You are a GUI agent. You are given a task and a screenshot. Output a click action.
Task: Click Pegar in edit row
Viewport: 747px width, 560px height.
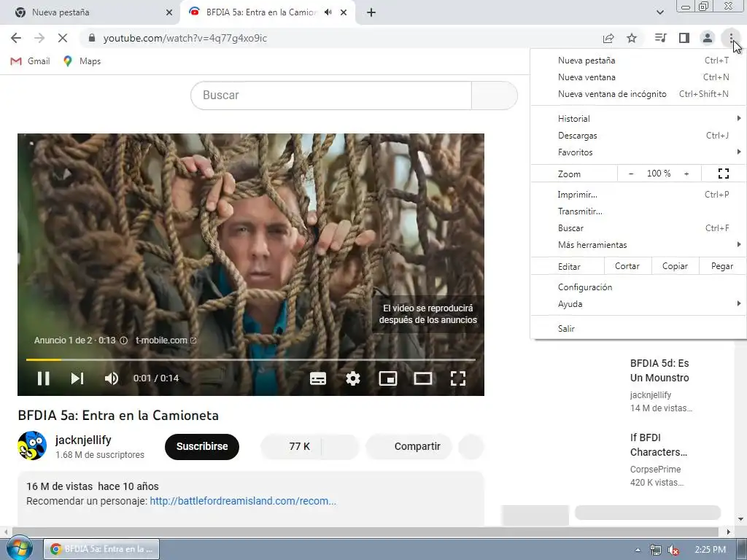[721, 266]
